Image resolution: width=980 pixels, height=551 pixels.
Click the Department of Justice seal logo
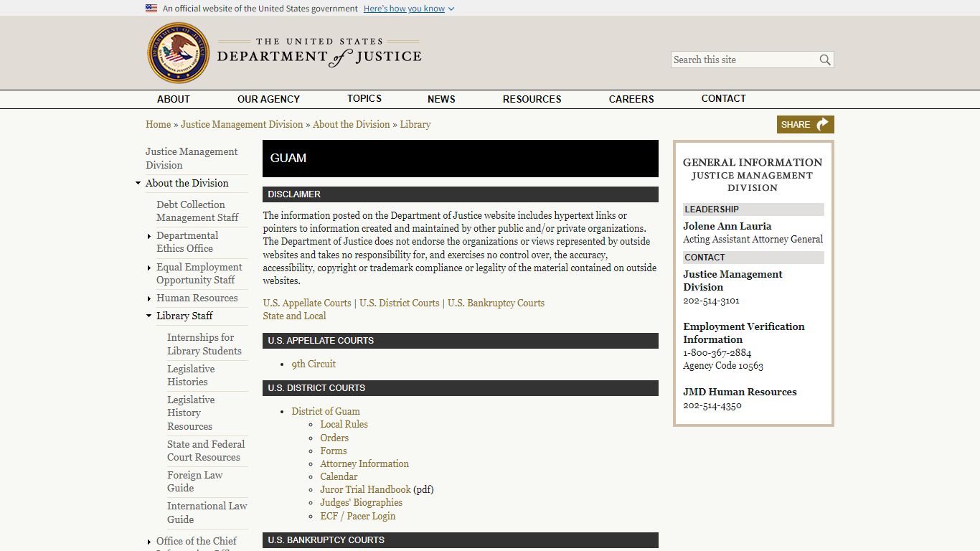[x=179, y=53]
